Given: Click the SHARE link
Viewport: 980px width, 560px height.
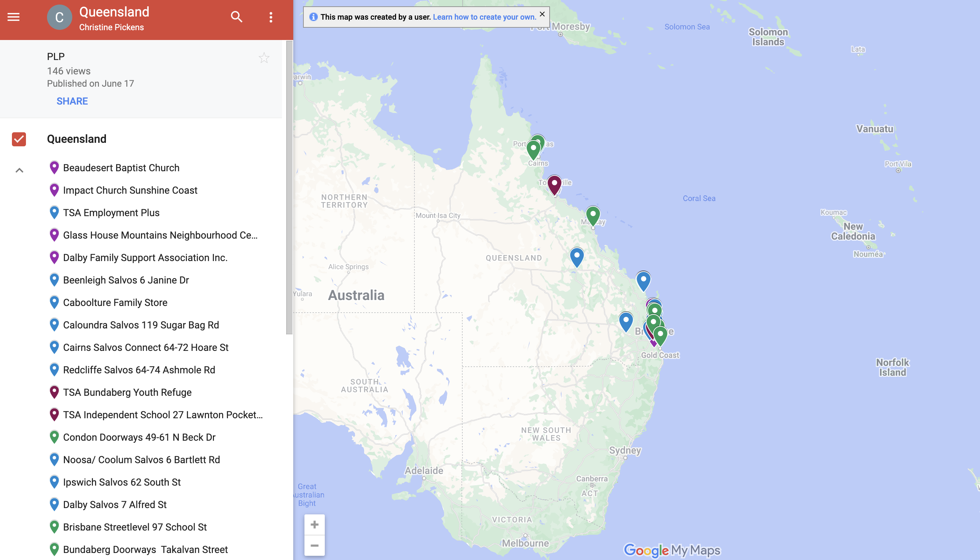Looking at the screenshot, I should point(72,101).
